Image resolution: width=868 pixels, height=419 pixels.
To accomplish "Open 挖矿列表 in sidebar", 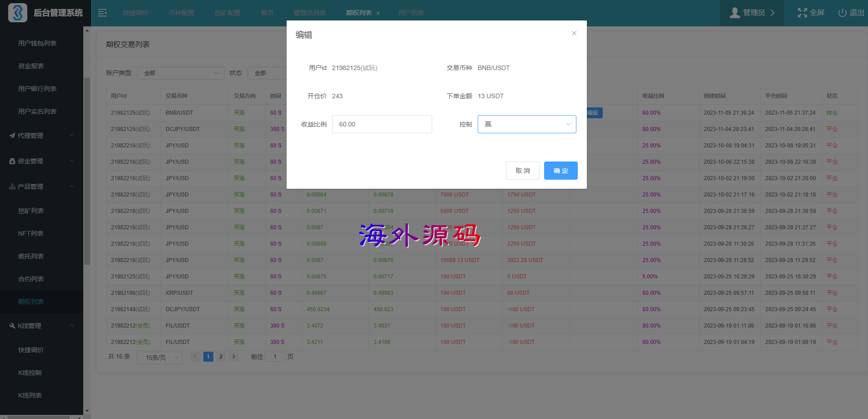I will coord(31,211).
